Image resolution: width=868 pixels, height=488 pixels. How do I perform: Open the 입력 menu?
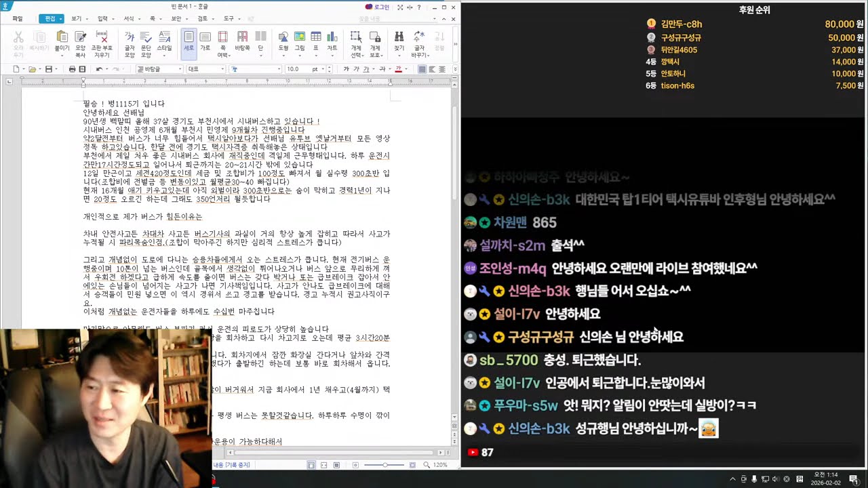click(104, 19)
